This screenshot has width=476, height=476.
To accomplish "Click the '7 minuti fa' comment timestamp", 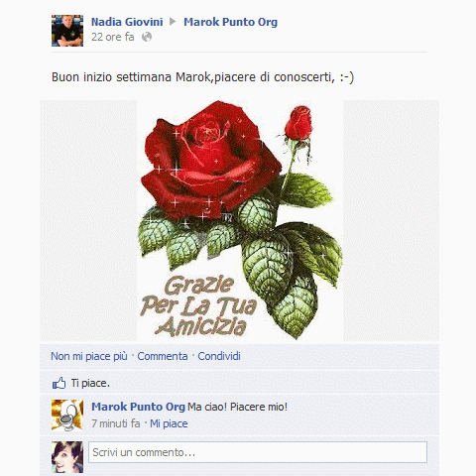I will (x=116, y=423).
